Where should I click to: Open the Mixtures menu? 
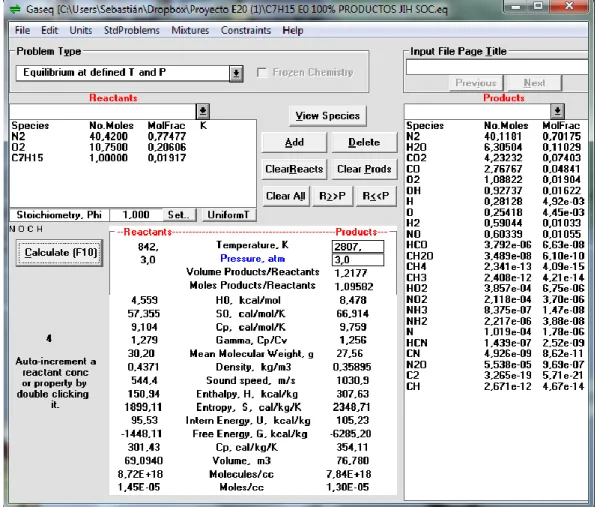[190, 30]
